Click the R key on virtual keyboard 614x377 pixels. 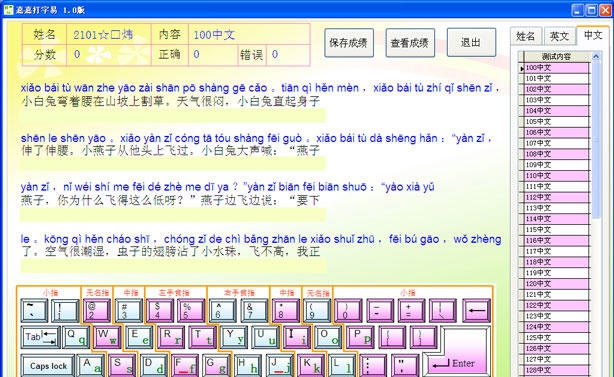pos(172,337)
